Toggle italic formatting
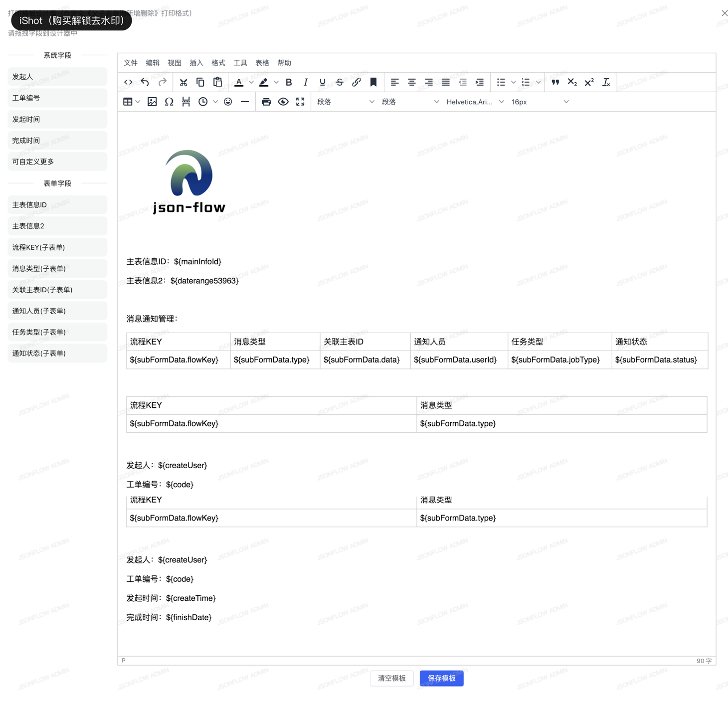Image resolution: width=728 pixels, height=706 pixels. tap(306, 82)
